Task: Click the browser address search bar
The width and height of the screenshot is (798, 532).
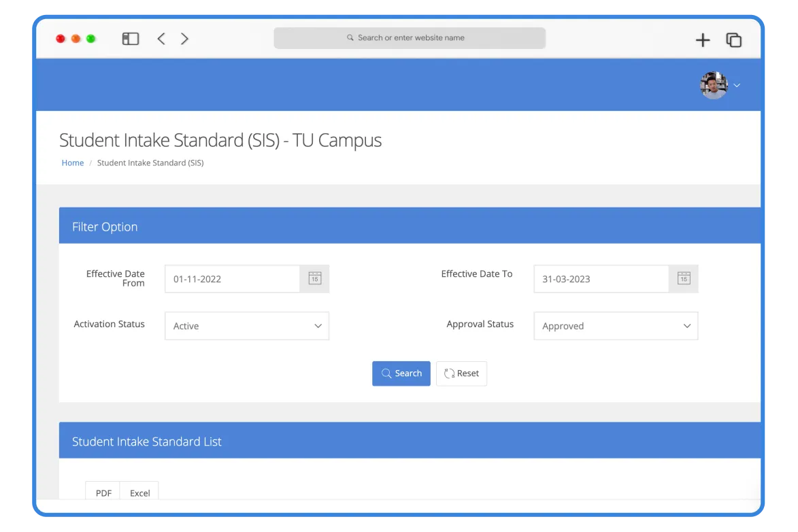Action: click(x=410, y=37)
